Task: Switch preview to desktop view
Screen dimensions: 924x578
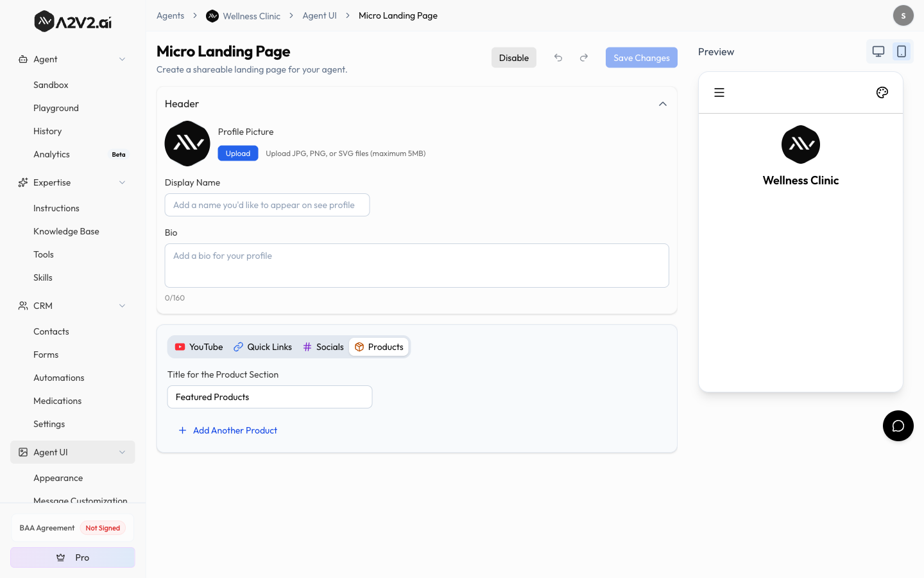Action: click(878, 51)
